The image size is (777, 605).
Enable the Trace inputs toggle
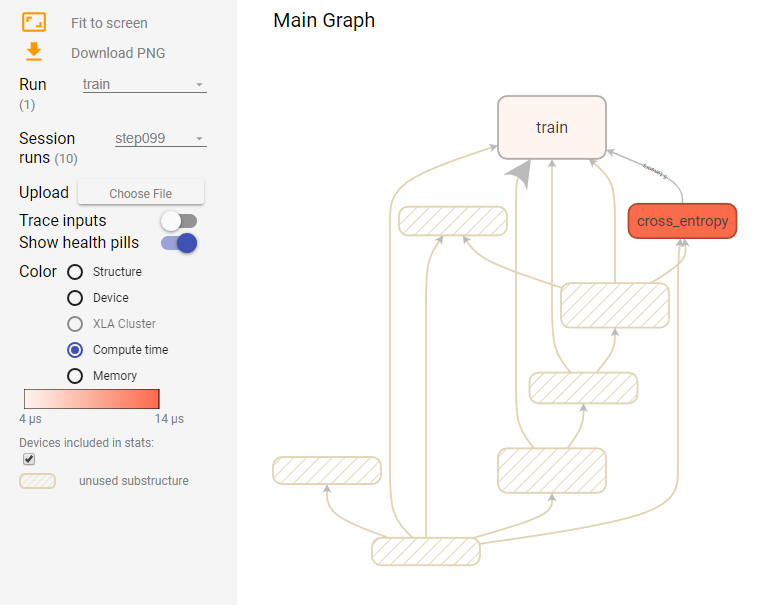tap(179, 221)
